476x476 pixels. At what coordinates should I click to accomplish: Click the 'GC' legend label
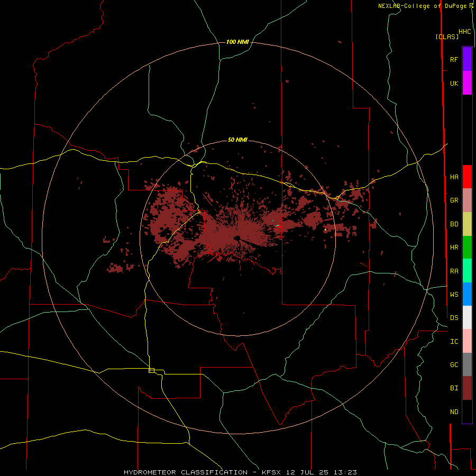point(454,364)
